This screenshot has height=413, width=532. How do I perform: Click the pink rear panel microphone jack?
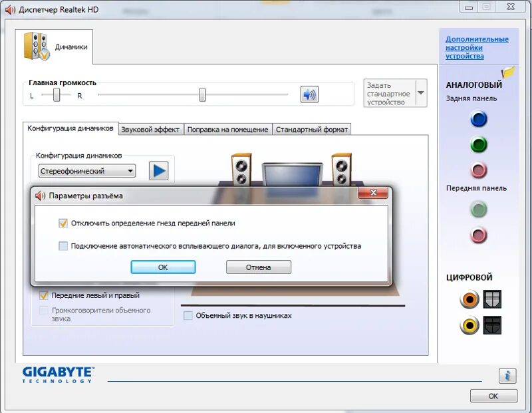479,170
